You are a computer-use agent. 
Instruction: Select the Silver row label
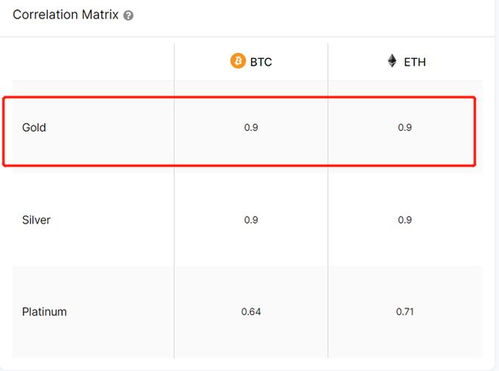pos(36,220)
